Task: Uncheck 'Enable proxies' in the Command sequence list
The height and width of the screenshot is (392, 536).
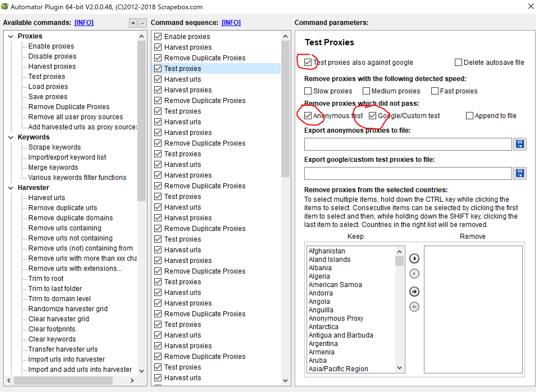Action: point(158,36)
